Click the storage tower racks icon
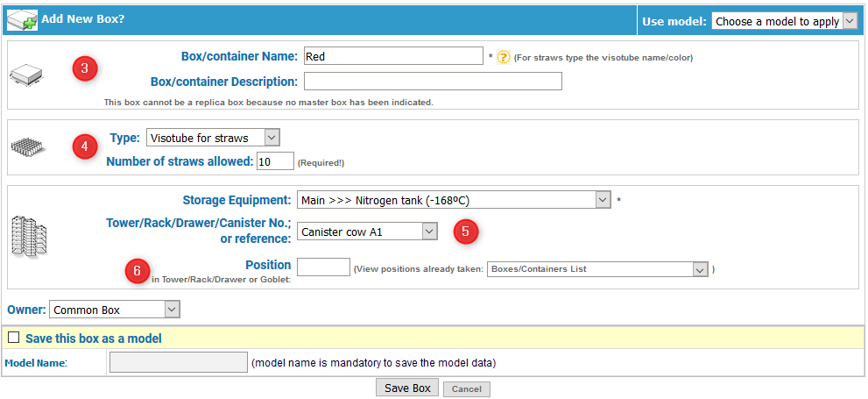 point(30,237)
